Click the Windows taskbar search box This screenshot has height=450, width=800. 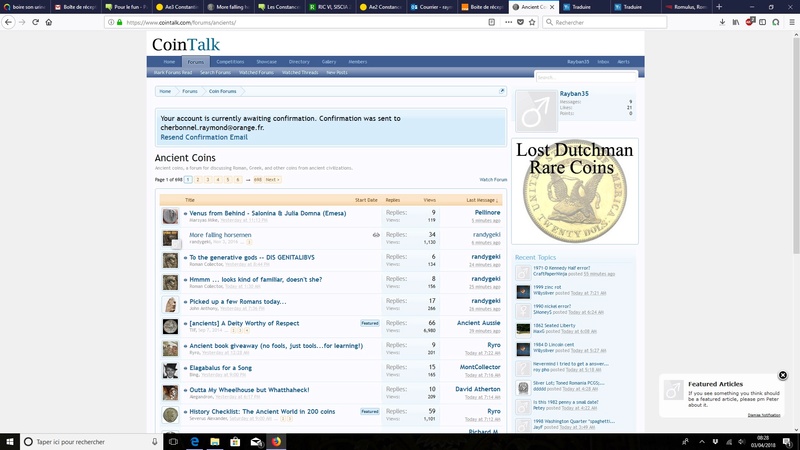pos(91,442)
